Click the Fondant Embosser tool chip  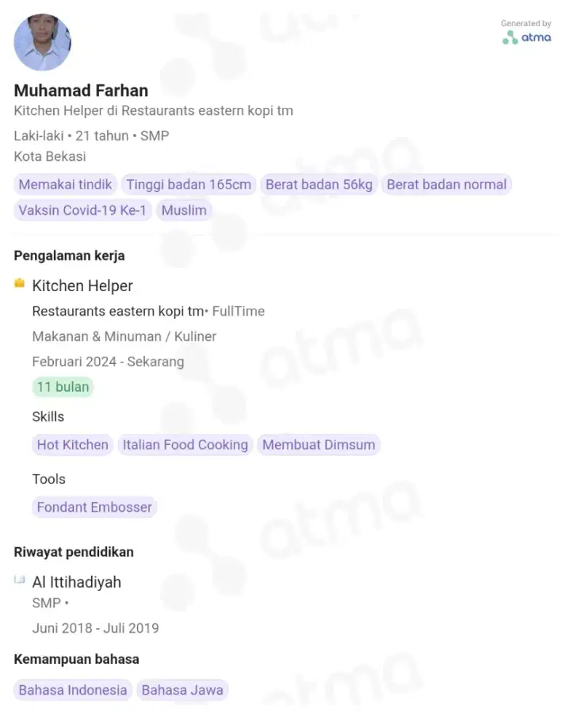click(x=94, y=507)
